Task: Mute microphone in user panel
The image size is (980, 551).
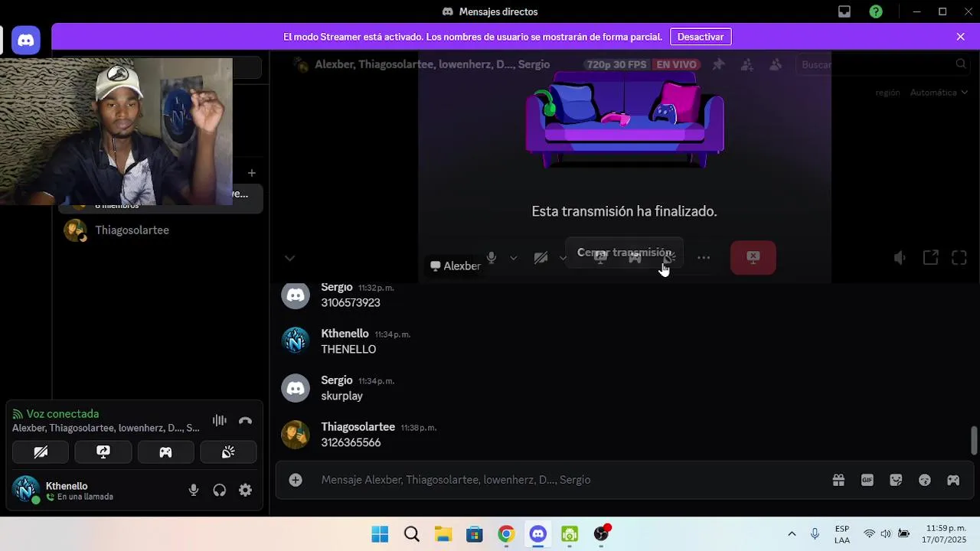Action: pos(194,491)
